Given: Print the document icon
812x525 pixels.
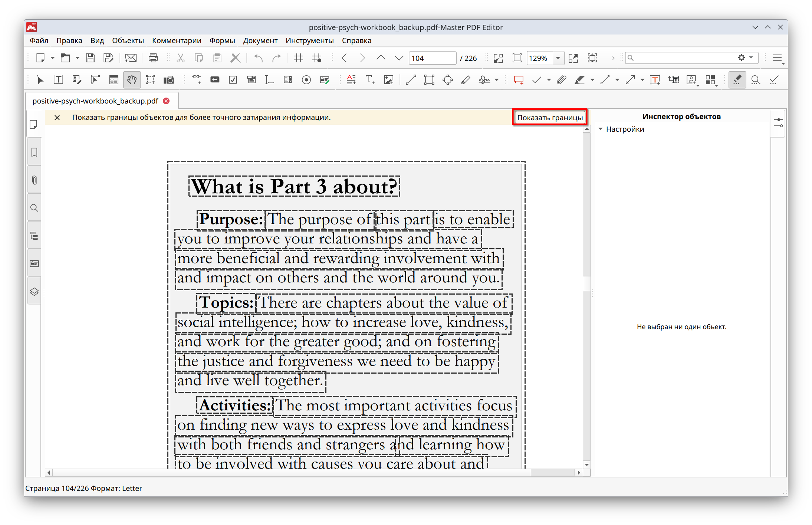Looking at the screenshot, I should pyautogui.click(x=153, y=58).
